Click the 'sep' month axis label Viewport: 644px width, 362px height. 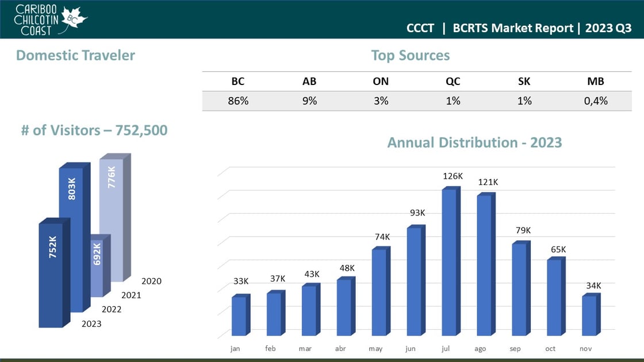(x=515, y=349)
